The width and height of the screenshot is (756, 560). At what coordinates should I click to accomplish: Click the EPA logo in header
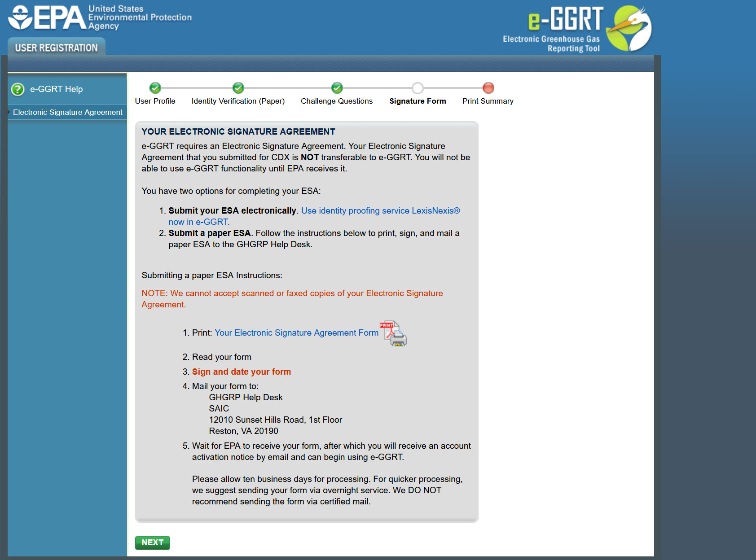47,18
